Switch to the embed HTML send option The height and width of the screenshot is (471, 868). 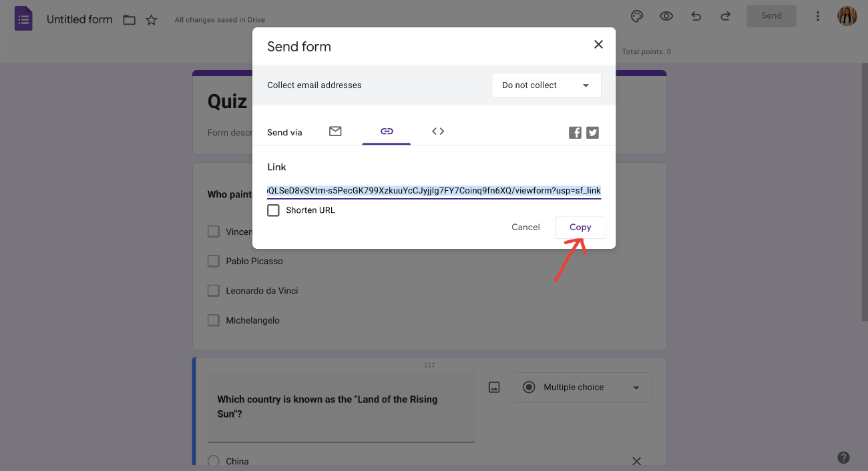click(437, 131)
